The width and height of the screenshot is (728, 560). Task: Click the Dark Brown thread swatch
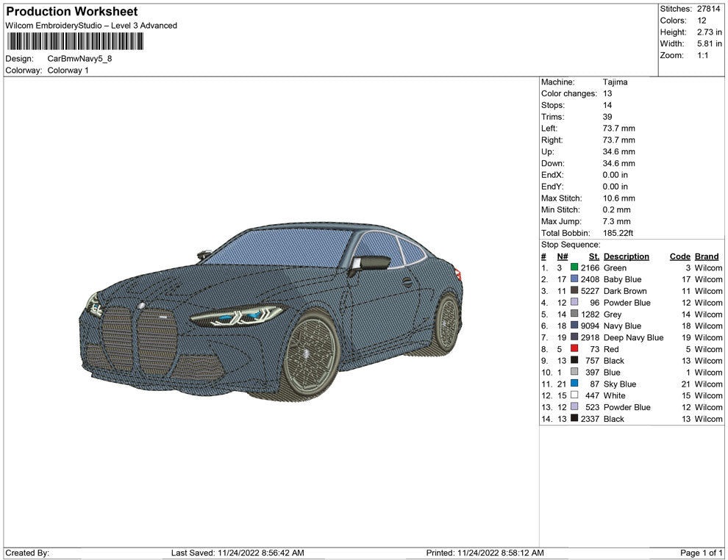point(574,291)
